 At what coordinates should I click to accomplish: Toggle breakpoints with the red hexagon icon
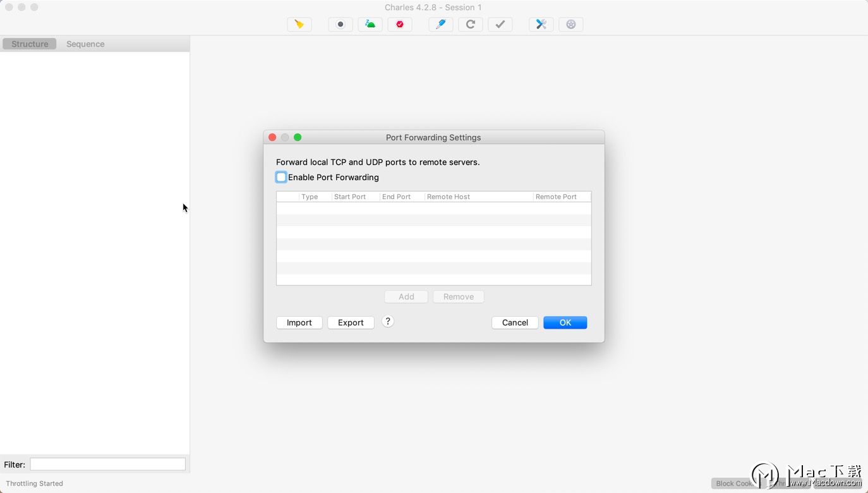tap(400, 25)
